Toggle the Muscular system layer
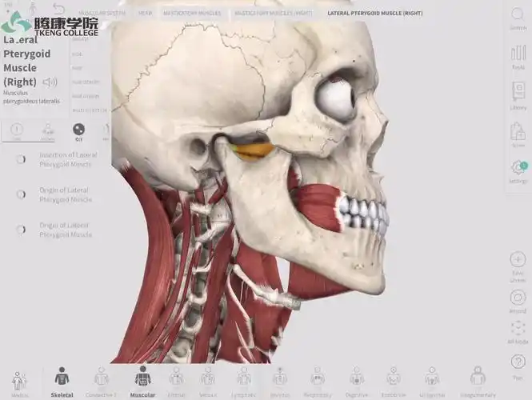This screenshot has width=532, height=400. [x=142, y=380]
